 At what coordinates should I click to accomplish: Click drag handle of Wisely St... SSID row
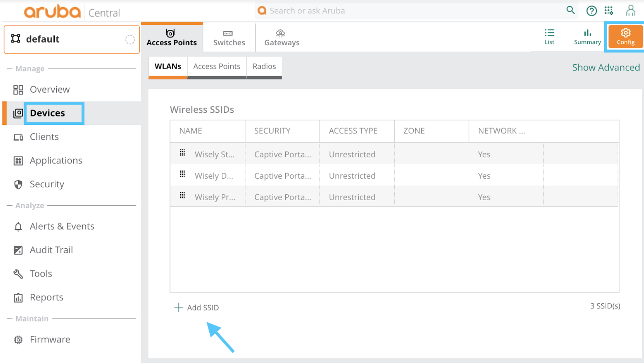point(182,153)
